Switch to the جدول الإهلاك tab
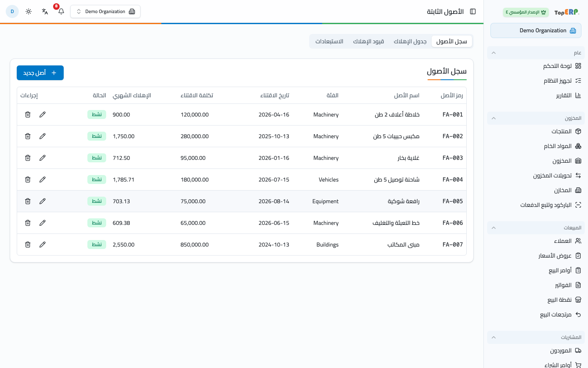Screen dimensions: 588x368 click(410, 41)
